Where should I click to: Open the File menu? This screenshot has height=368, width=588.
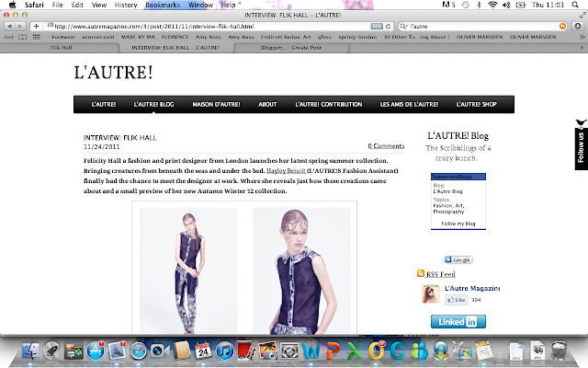57,5
